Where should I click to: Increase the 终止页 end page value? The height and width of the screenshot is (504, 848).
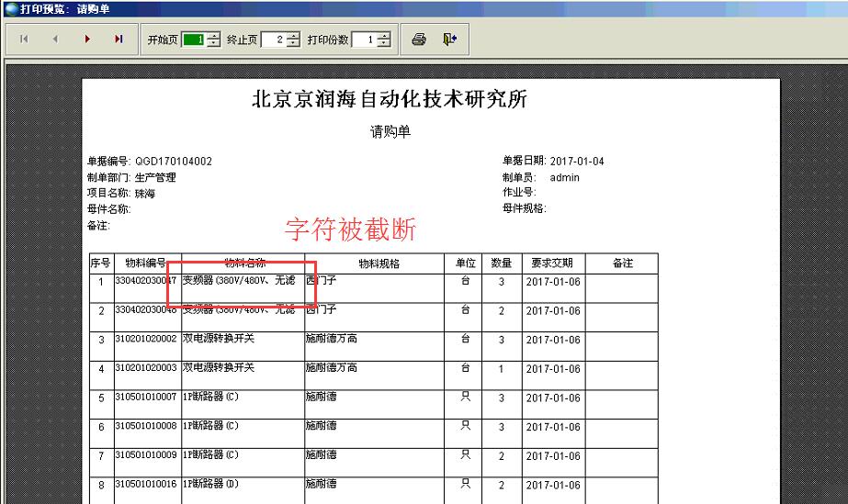point(293,36)
